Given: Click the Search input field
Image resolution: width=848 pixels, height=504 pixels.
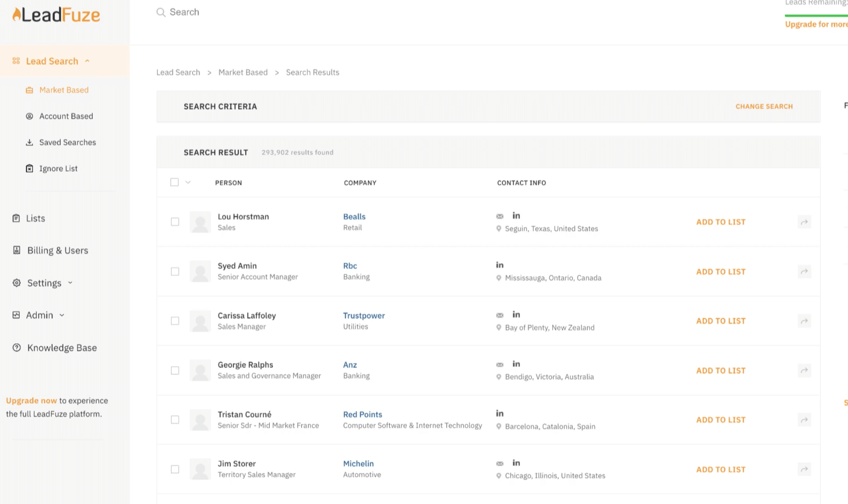Looking at the screenshot, I should [184, 12].
